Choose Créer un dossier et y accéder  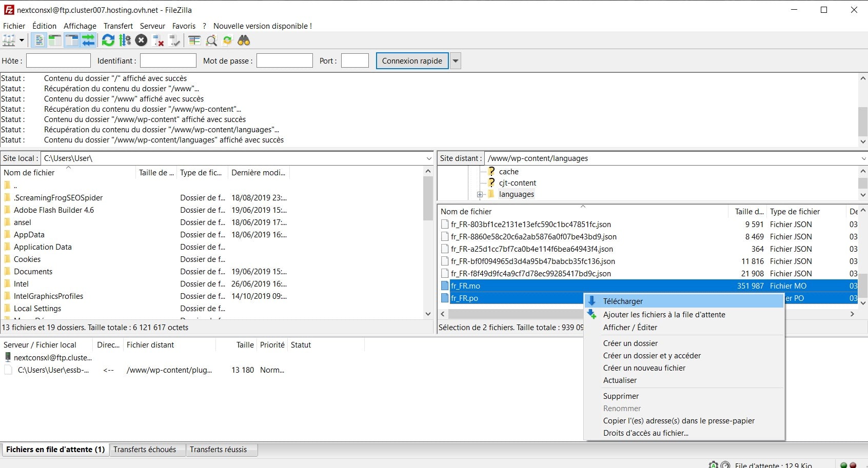pyautogui.click(x=684, y=356)
